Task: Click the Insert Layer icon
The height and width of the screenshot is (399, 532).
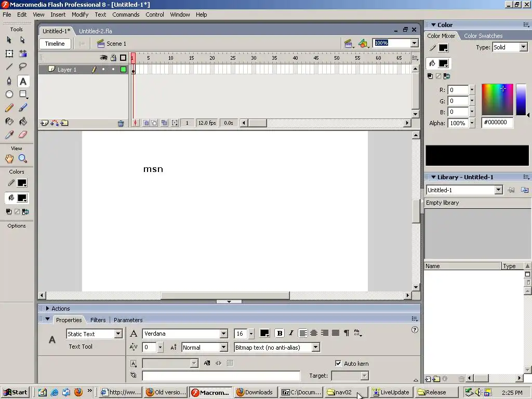Action: point(45,123)
